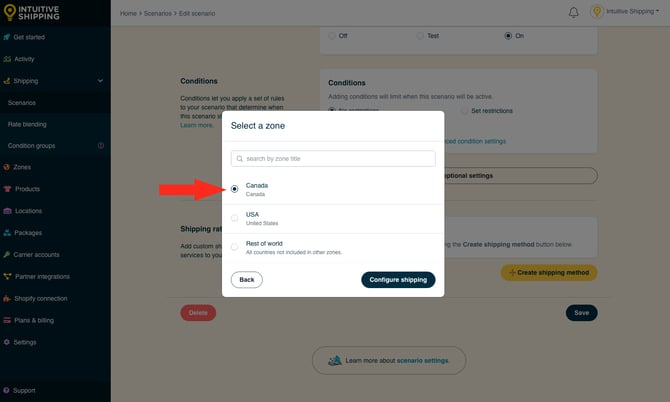Click the Settings gear icon
670x402 pixels.
pos(7,342)
